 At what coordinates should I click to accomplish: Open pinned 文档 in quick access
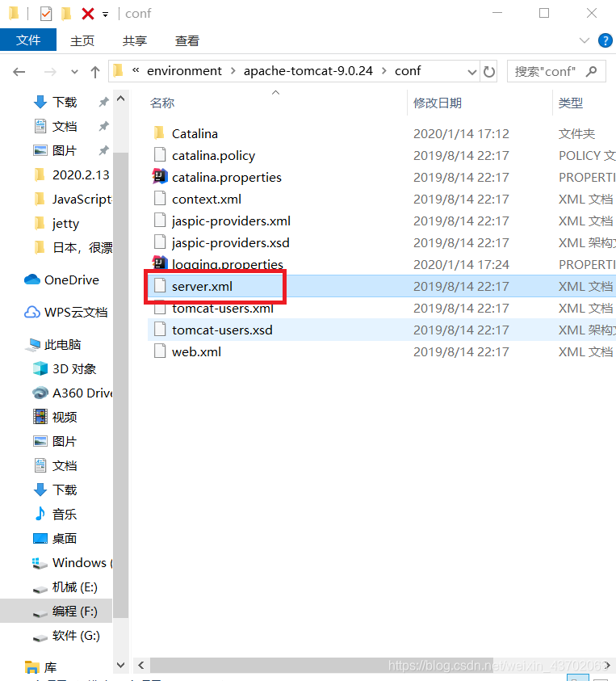pos(65,126)
